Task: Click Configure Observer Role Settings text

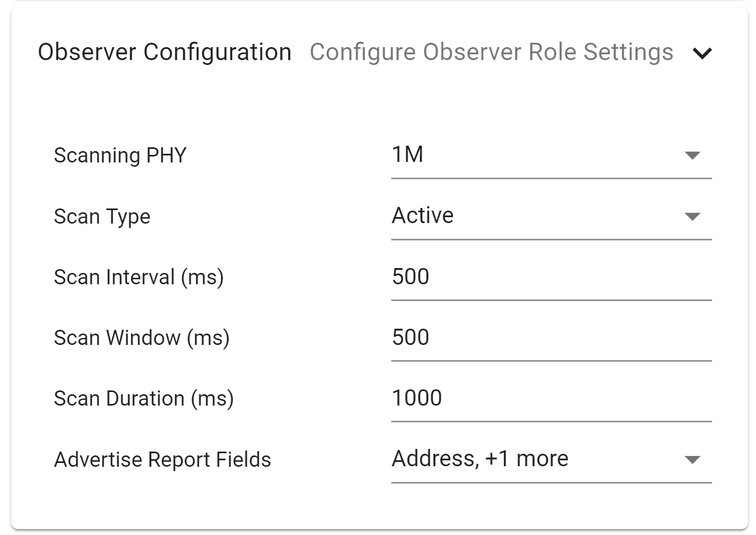Action: (x=492, y=52)
